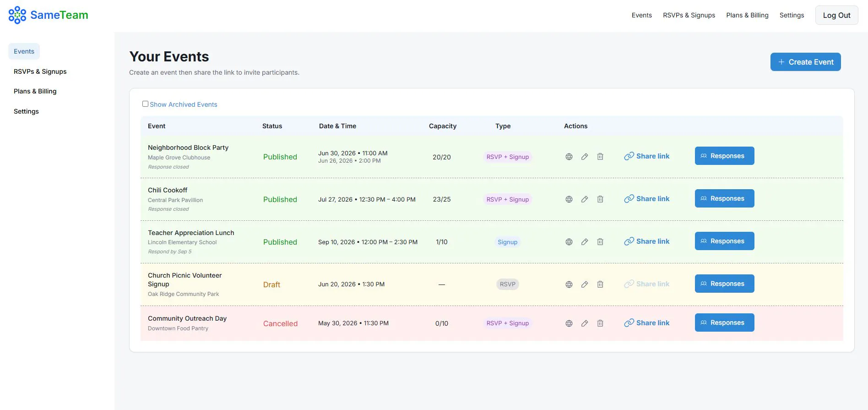Select RSVPs & Signups in left sidebar
The width and height of the screenshot is (868, 410).
point(40,71)
